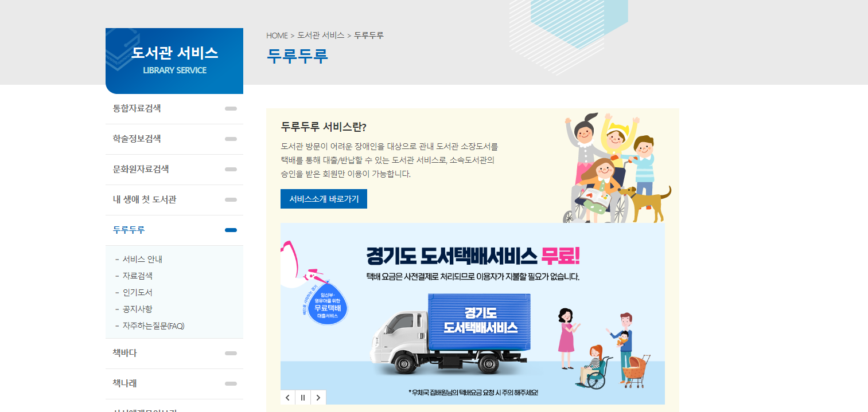Expand the 문화원자료검색 menu bar icon
The image size is (868, 412).
click(x=231, y=169)
